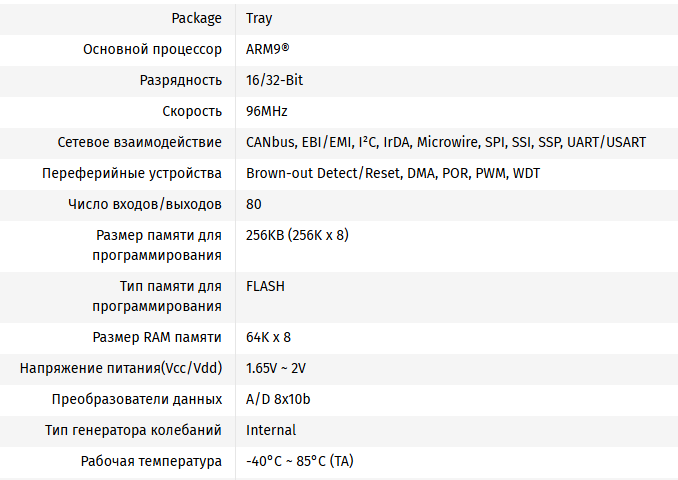Click the Число входов/выходов value 80

(x=254, y=204)
